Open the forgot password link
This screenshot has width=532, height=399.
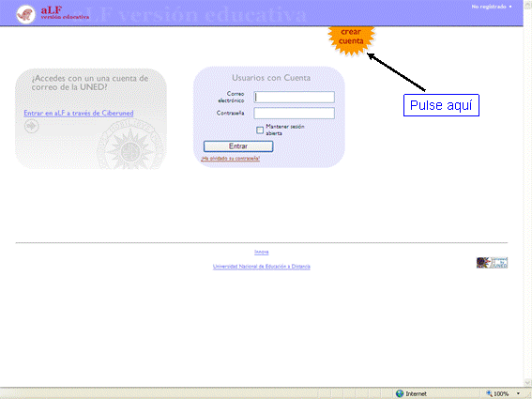point(231,159)
